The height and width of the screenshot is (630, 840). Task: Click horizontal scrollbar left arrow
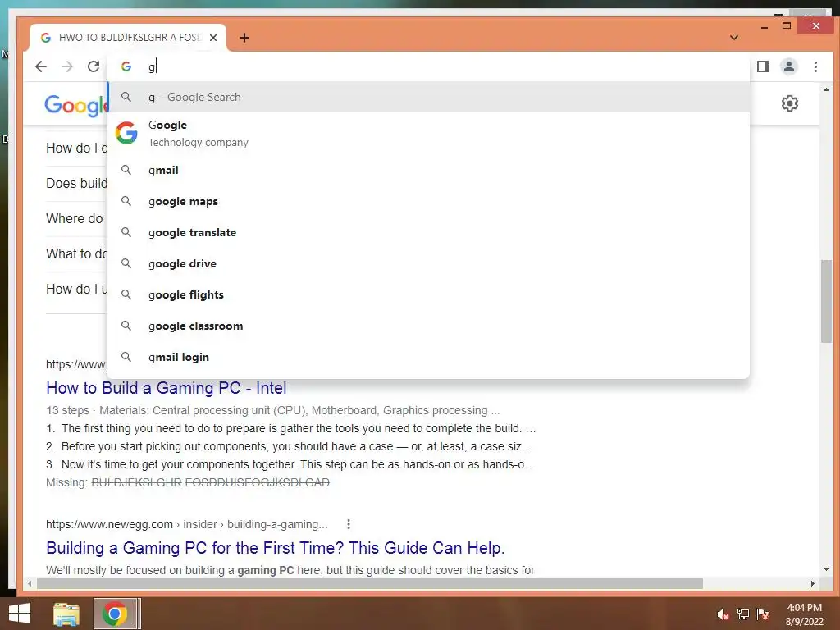click(x=30, y=583)
